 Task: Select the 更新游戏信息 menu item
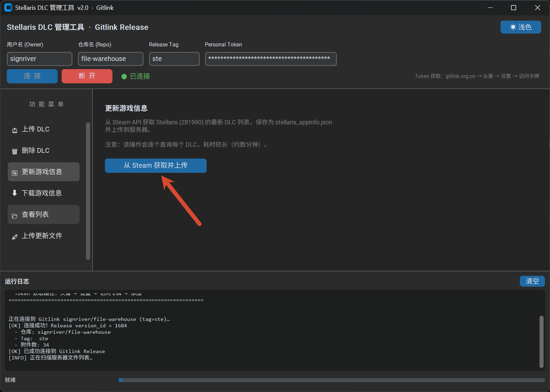(x=44, y=172)
